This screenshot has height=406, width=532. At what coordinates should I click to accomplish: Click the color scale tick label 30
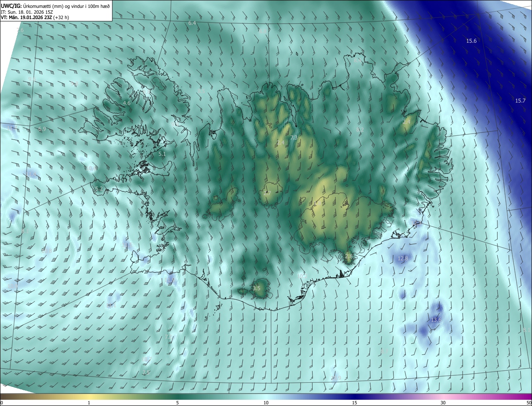443,403
